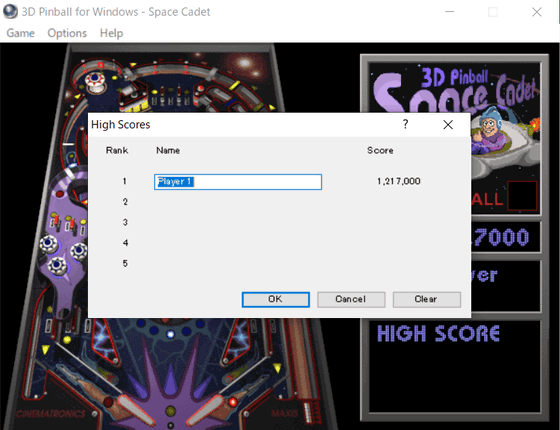Open the Game menu

point(20,33)
